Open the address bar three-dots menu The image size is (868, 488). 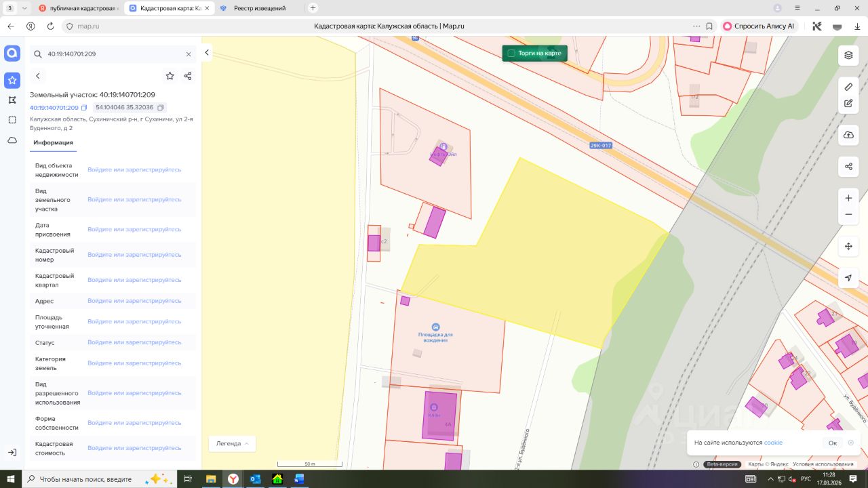(x=696, y=26)
